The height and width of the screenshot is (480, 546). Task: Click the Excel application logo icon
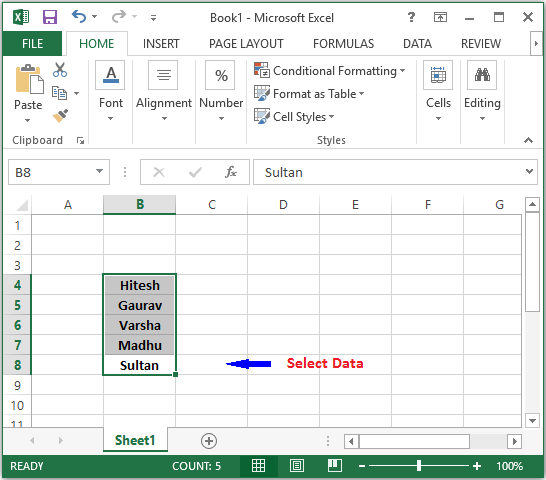pos(21,17)
